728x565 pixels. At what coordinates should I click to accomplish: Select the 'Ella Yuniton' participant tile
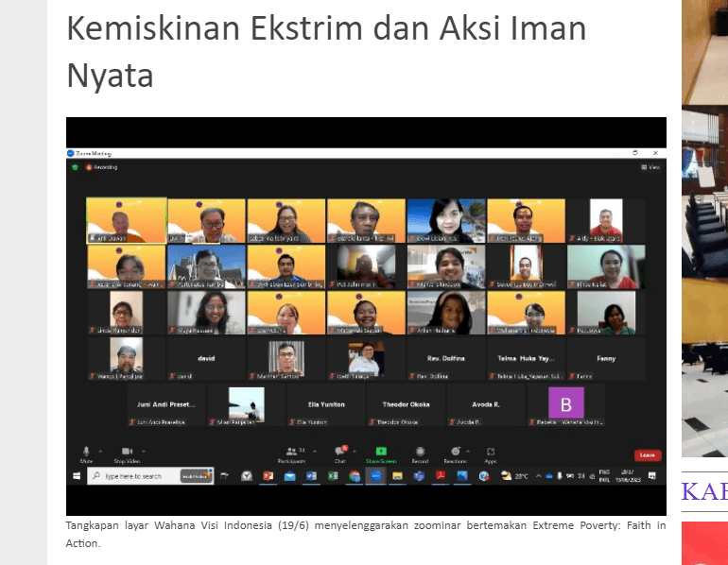(x=326, y=404)
